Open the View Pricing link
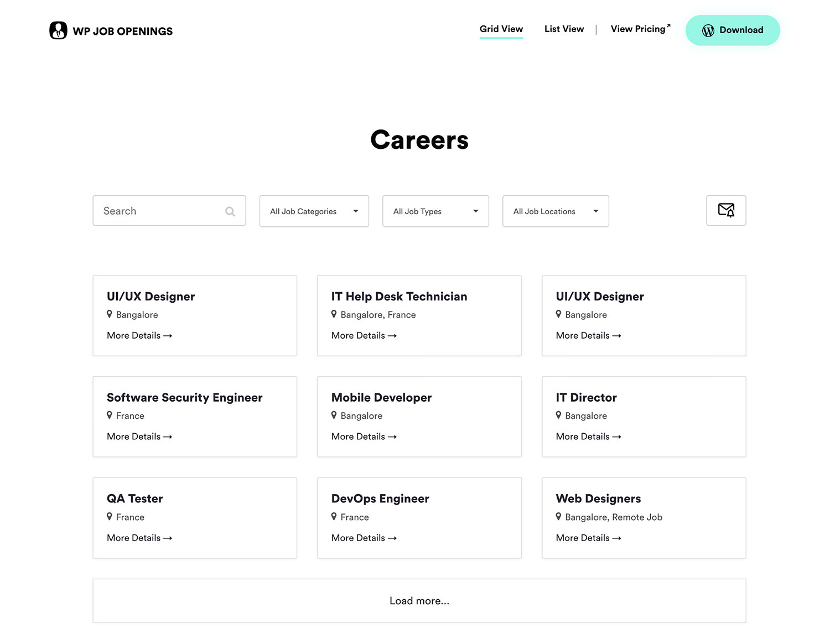 point(640,29)
